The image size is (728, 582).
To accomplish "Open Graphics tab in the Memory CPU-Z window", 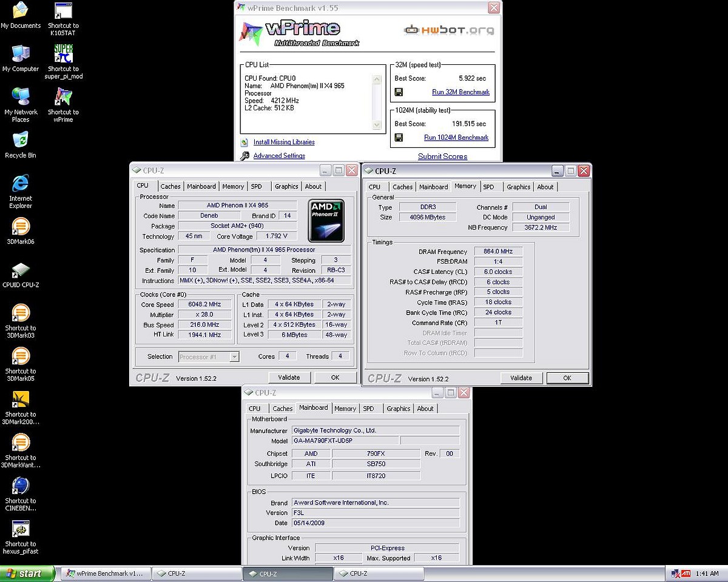I will coord(519,187).
